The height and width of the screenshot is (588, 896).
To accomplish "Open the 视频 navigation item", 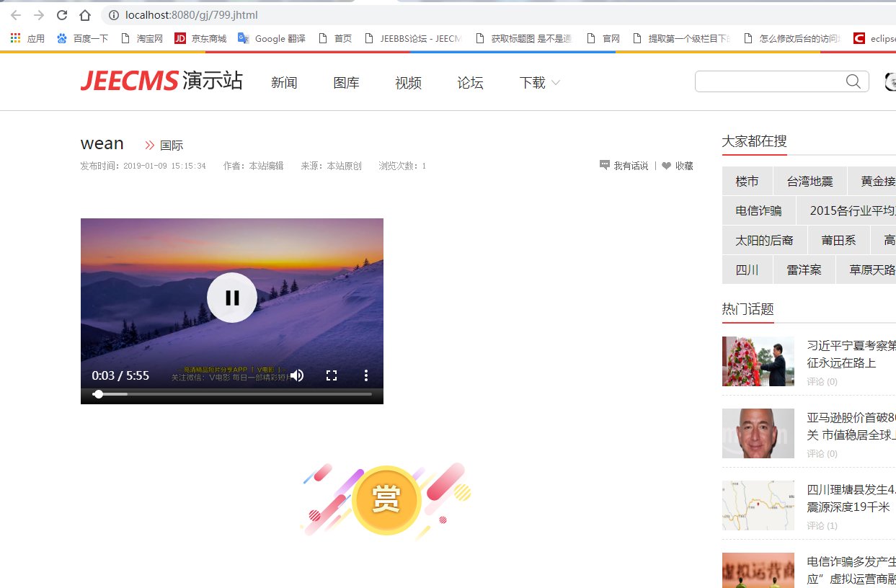I will pyautogui.click(x=408, y=83).
